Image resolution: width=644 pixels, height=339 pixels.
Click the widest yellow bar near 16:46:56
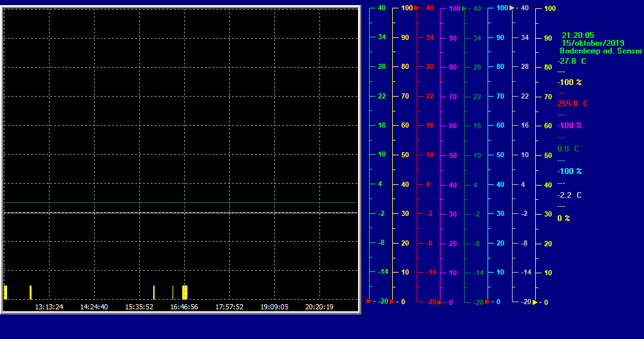pos(185,292)
